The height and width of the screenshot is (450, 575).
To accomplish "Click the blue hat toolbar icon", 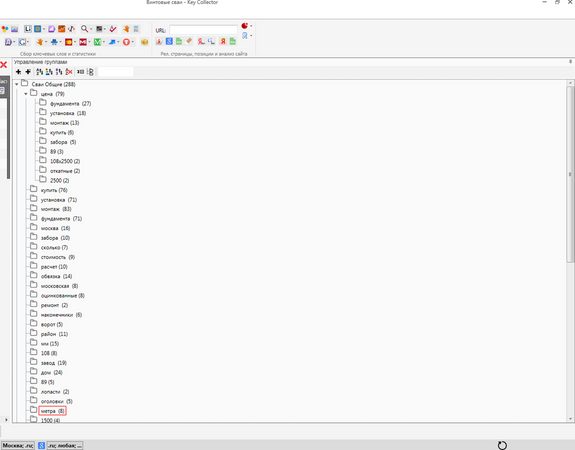I will pyautogui.click(x=54, y=42).
